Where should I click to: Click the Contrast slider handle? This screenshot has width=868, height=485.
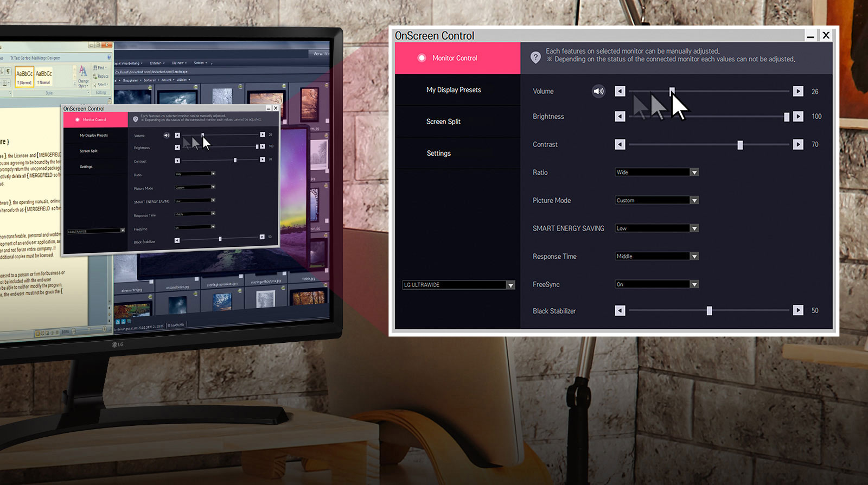pyautogui.click(x=740, y=145)
